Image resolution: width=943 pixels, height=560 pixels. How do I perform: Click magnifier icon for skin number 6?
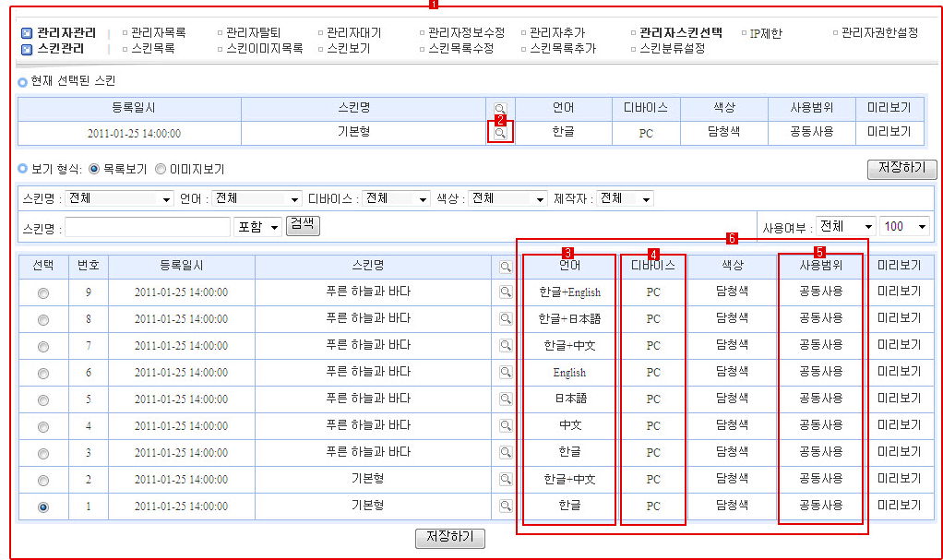[x=506, y=372]
